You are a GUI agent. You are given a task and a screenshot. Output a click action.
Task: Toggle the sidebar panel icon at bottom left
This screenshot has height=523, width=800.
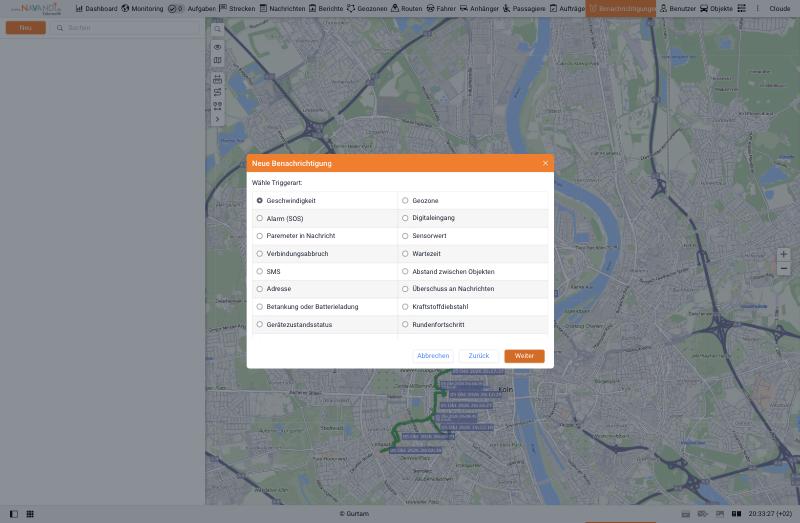click(14, 514)
